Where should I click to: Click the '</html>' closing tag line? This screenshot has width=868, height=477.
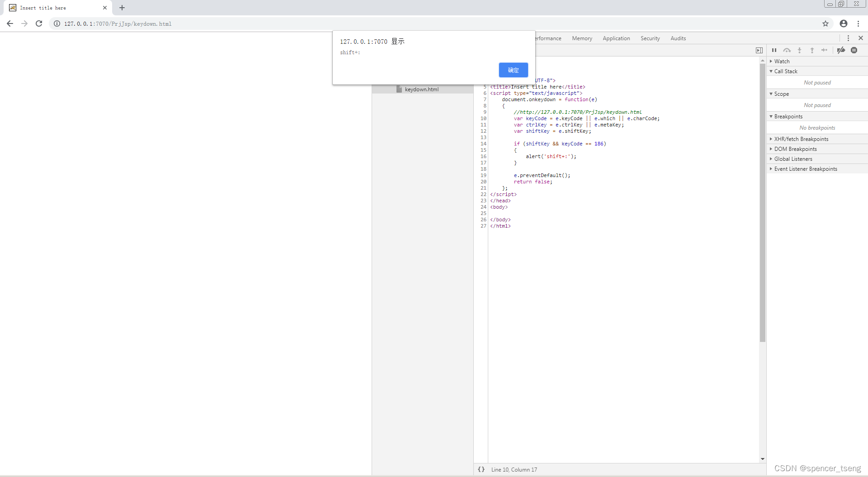[500, 226]
